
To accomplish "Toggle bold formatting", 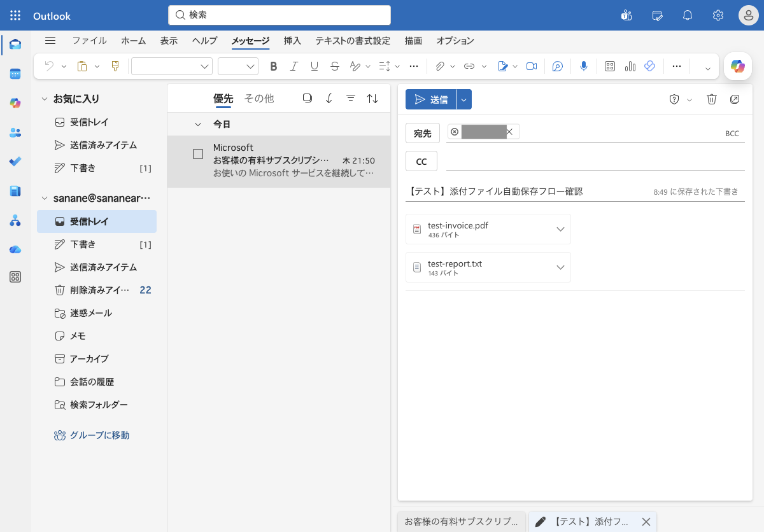I will pos(274,66).
